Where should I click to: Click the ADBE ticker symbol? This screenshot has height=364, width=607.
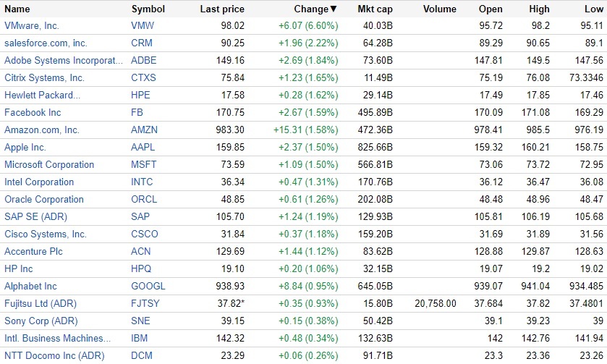click(x=144, y=60)
